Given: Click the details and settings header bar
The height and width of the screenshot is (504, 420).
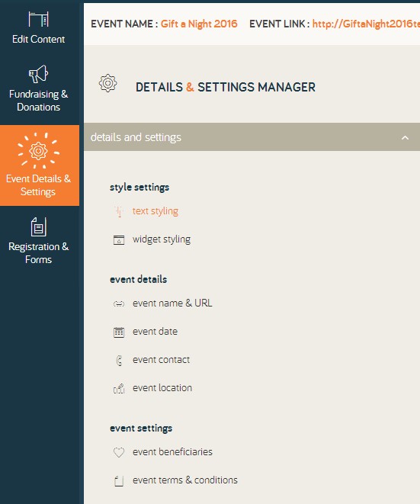Looking at the screenshot, I should pos(252,137).
